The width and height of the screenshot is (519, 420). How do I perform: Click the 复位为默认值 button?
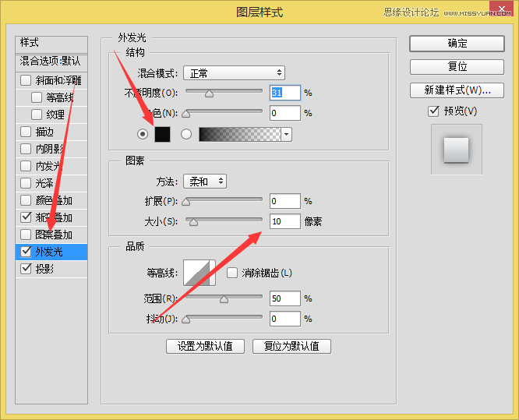291,346
